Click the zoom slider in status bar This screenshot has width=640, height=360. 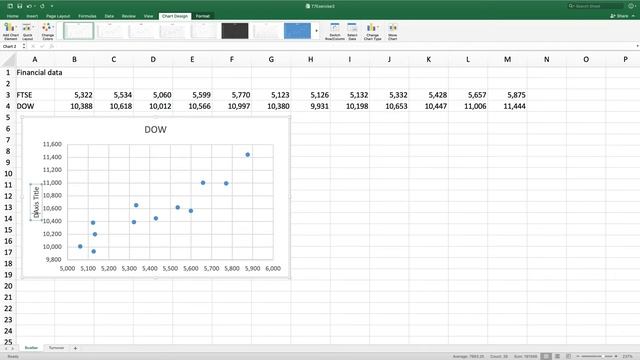597,356
